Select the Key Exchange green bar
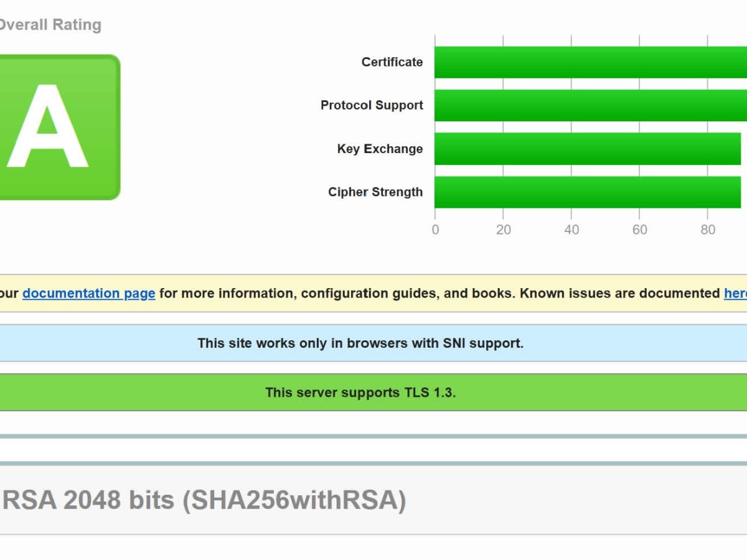 (x=587, y=149)
